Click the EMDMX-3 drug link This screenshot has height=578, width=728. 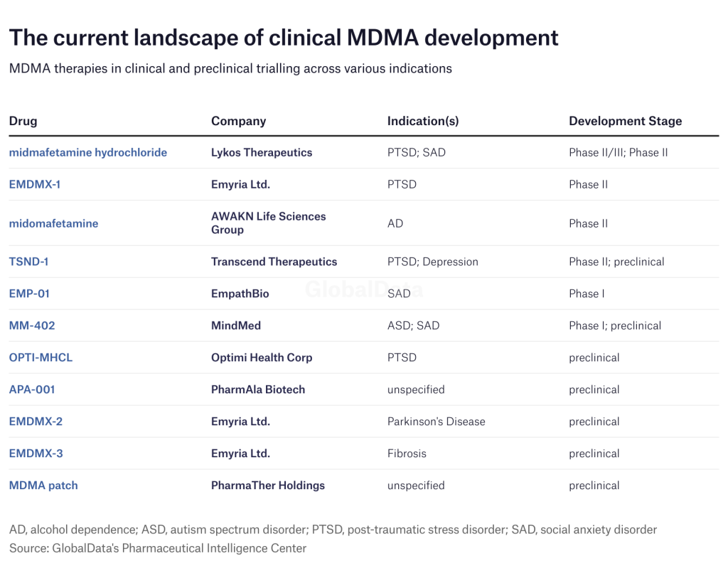tap(36, 454)
